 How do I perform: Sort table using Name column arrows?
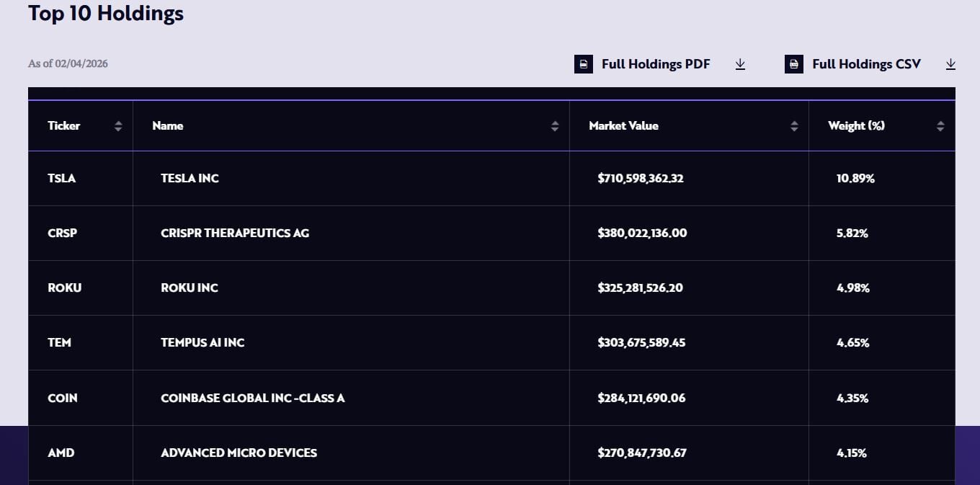[555, 126]
